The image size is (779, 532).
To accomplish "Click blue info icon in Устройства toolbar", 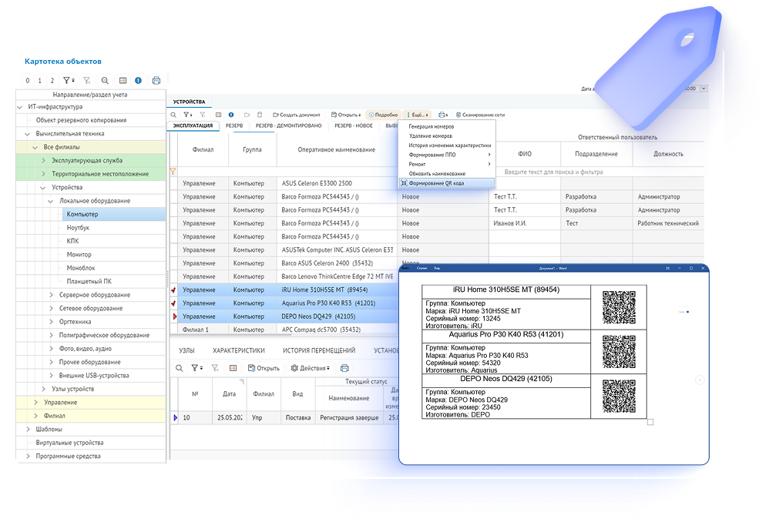I will click(231, 115).
